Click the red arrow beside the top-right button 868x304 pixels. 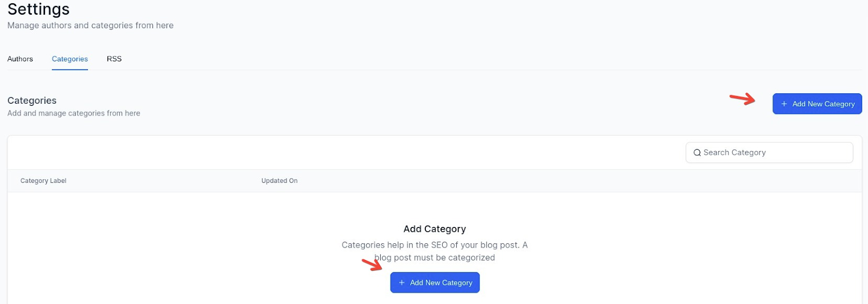tap(742, 99)
